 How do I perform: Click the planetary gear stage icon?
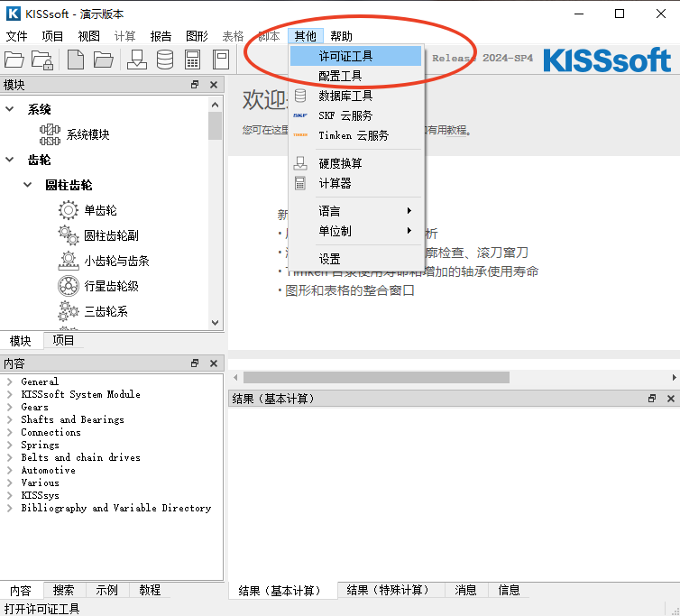point(68,286)
